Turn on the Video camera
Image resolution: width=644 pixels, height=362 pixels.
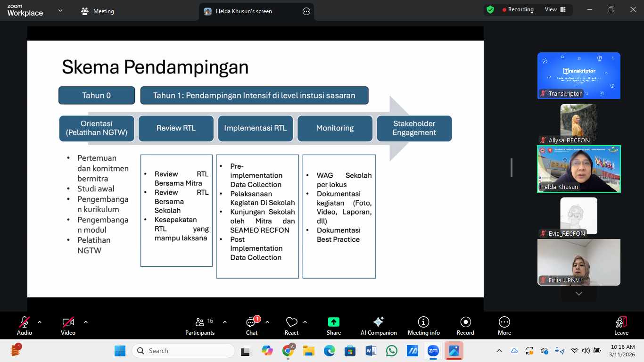(x=68, y=322)
